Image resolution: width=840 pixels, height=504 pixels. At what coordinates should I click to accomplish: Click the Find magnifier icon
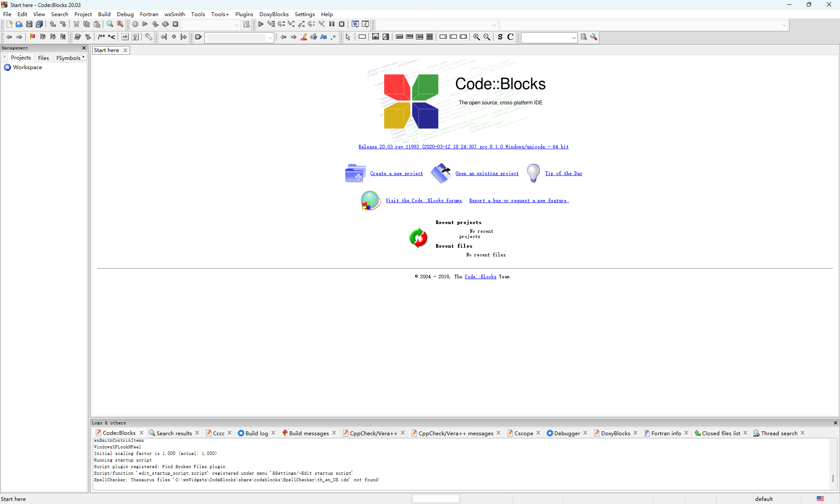[110, 24]
